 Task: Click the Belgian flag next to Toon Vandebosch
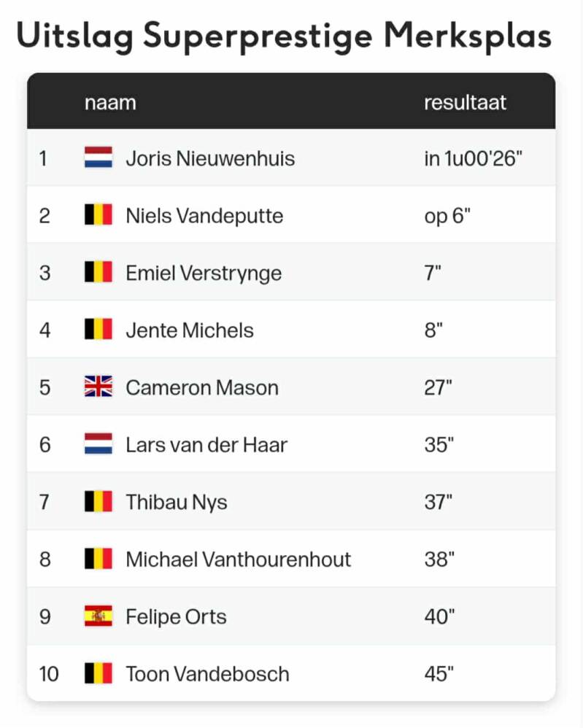coord(99,673)
